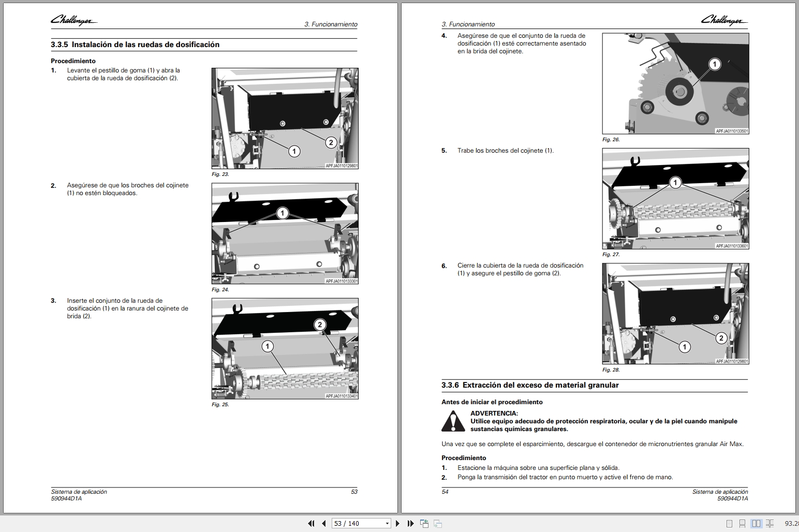
Task: Click the '3. Funcionamiento' header on the left page
Action: click(331, 24)
